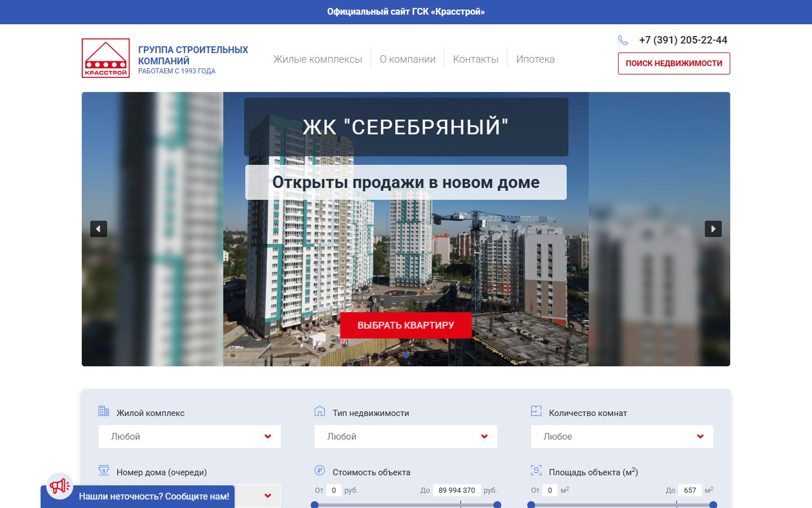This screenshot has width=812, height=508.
Task: Open О компании menu item
Action: pyautogui.click(x=408, y=59)
